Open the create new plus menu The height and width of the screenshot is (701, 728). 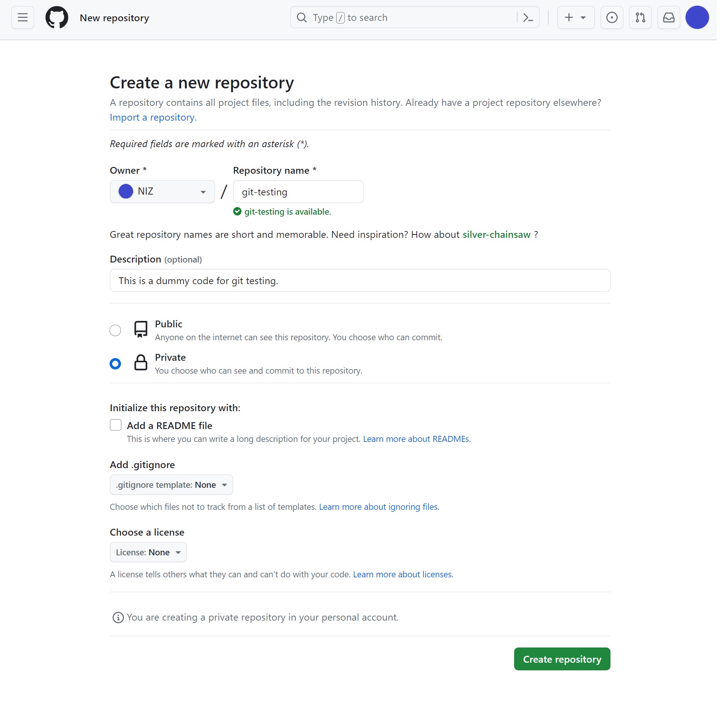coord(575,17)
